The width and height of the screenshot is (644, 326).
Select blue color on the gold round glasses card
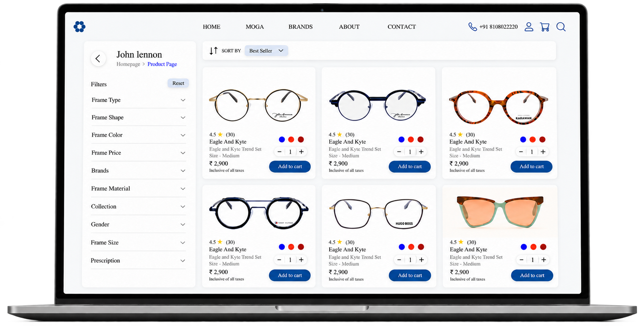[282, 139]
